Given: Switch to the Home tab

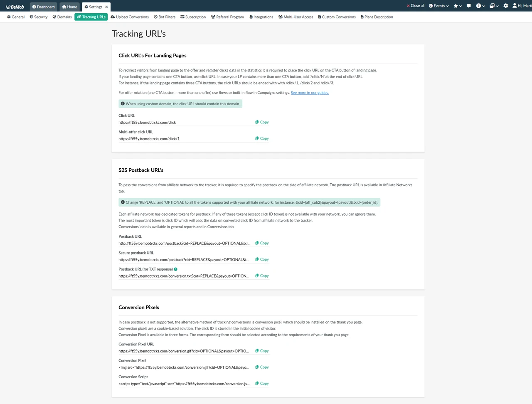Looking at the screenshot, I should (69, 7).
